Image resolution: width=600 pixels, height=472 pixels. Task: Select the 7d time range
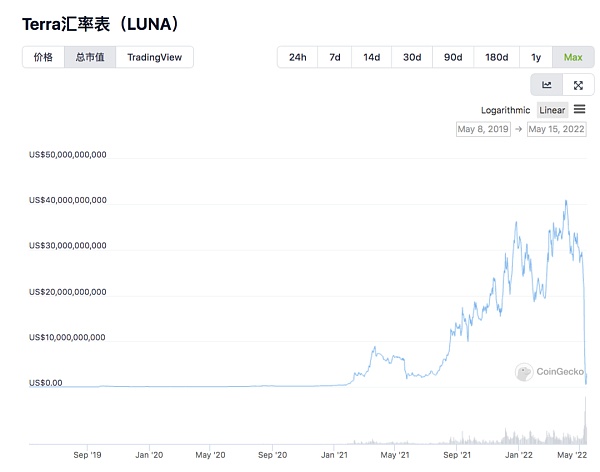pyautogui.click(x=334, y=57)
